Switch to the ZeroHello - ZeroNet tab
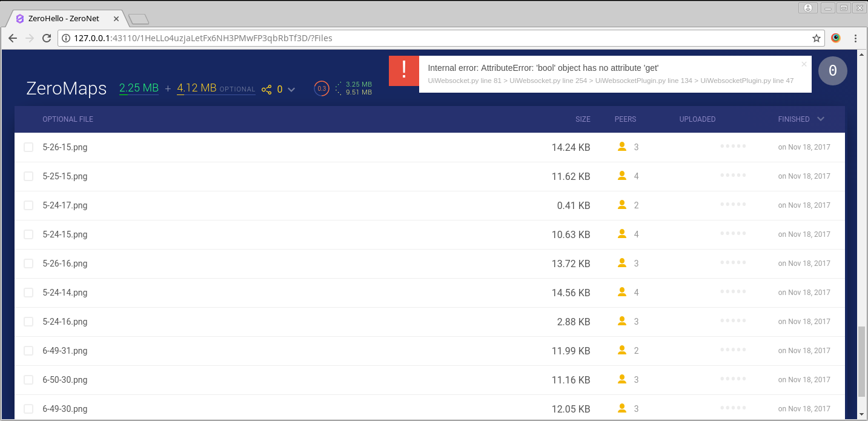 click(x=67, y=19)
